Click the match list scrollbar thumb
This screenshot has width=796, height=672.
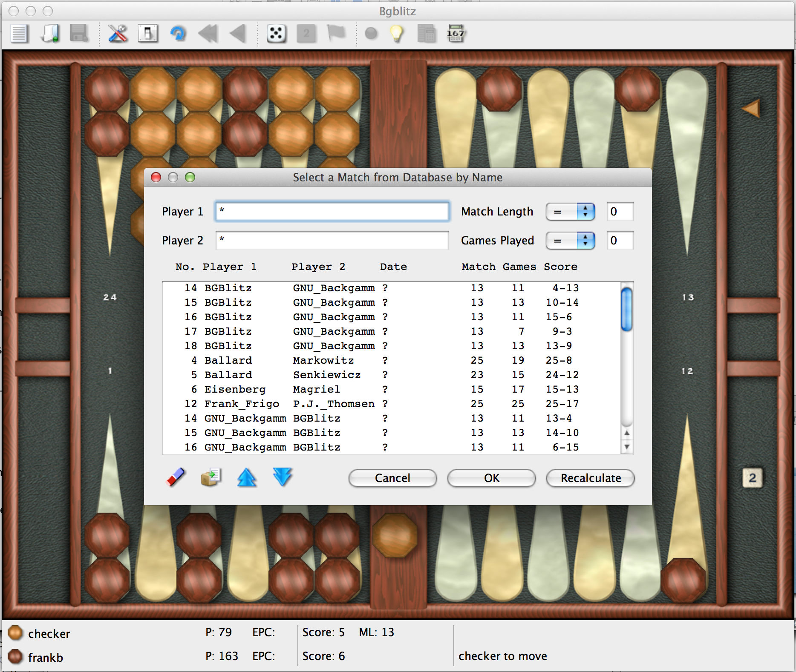coord(626,310)
